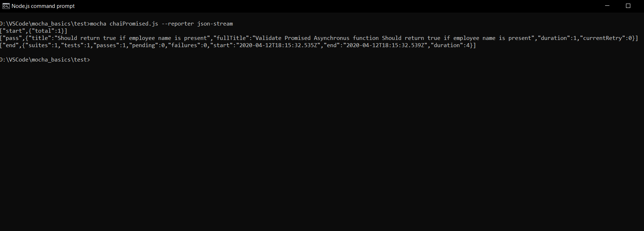The image size is (644, 231).
Task: Click the "suites" key in the end line
Action: pyautogui.click(x=38, y=45)
